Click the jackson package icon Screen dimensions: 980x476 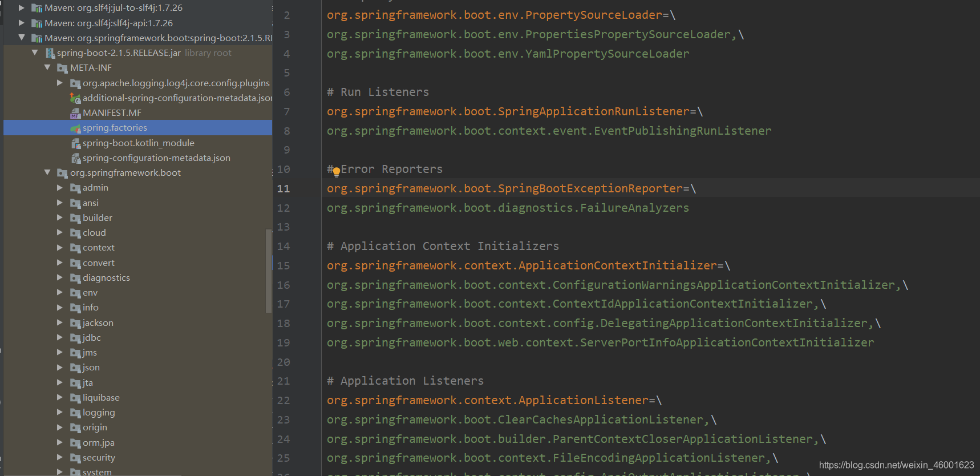click(x=75, y=323)
